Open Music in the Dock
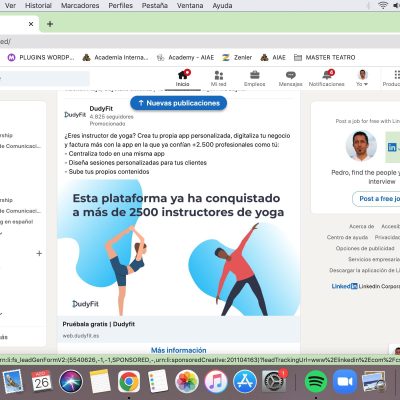 [x=216, y=381]
